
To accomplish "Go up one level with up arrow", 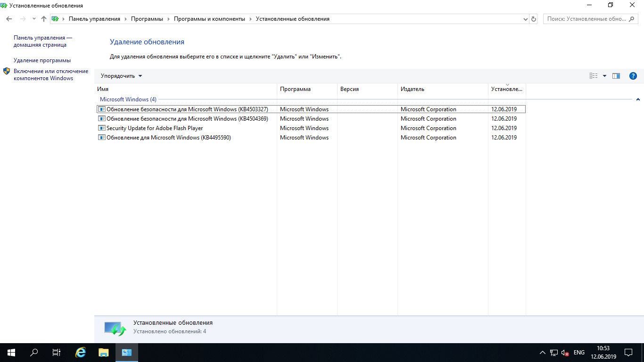I will coord(44,19).
